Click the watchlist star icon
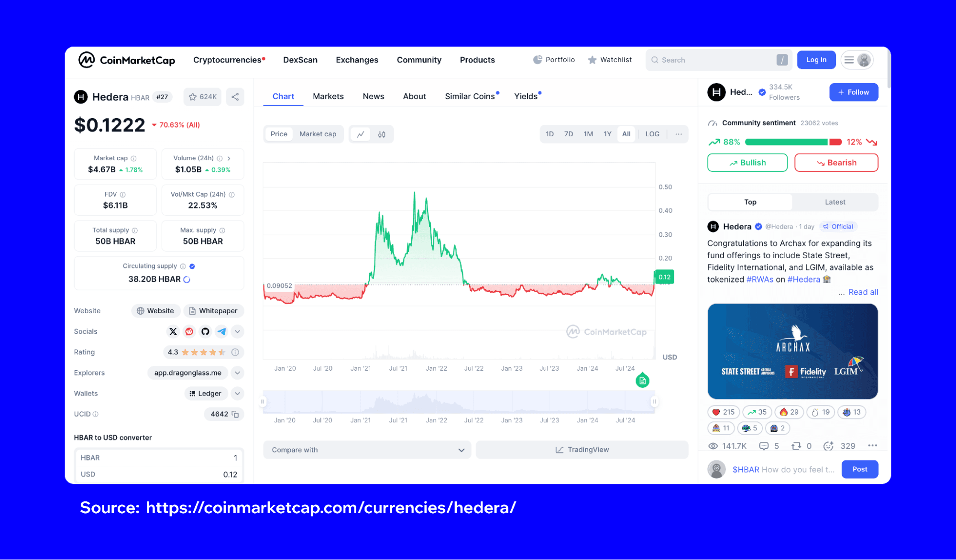 coord(590,59)
